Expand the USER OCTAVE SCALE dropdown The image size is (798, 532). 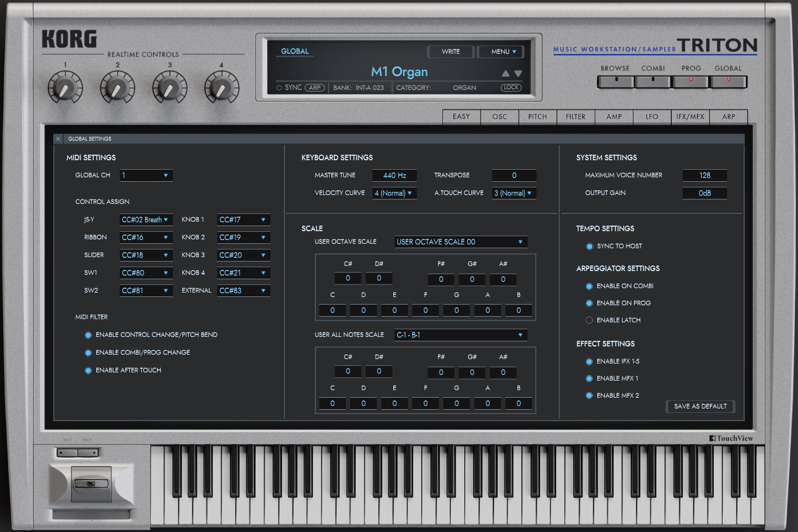coord(460,242)
